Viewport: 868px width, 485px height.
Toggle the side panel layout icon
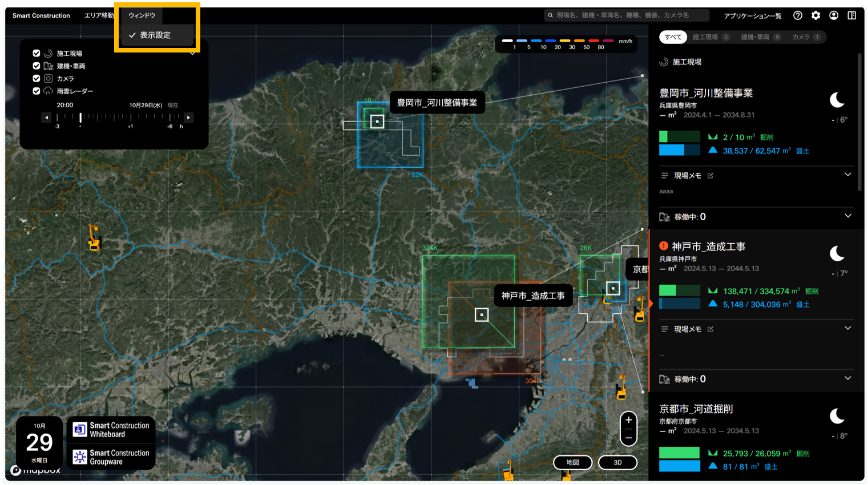tap(851, 15)
